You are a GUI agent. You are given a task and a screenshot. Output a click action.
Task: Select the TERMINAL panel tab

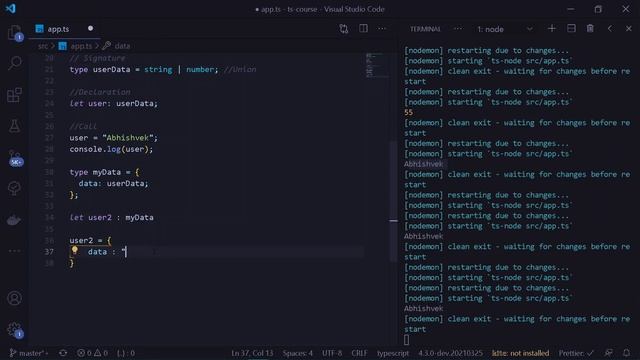(x=425, y=29)
